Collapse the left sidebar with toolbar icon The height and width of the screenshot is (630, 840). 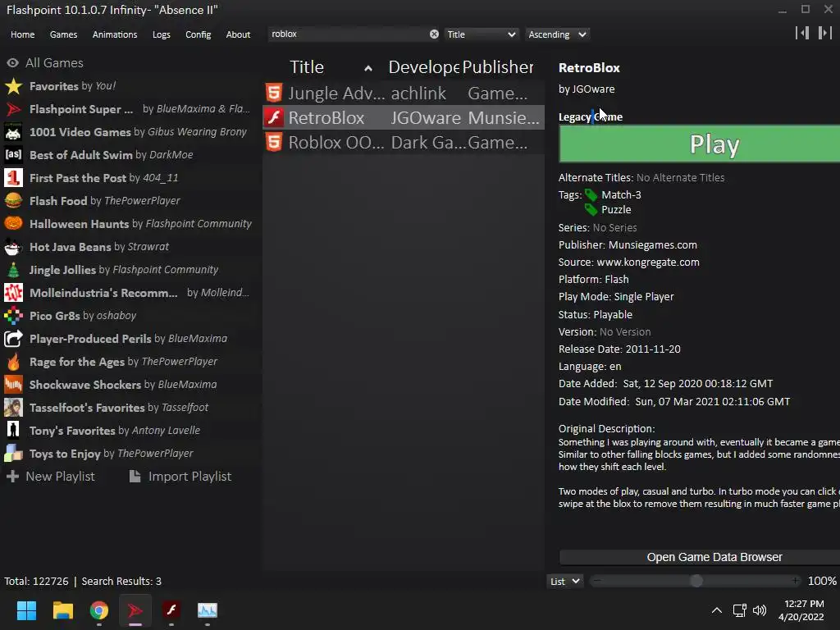pos(802,33)
